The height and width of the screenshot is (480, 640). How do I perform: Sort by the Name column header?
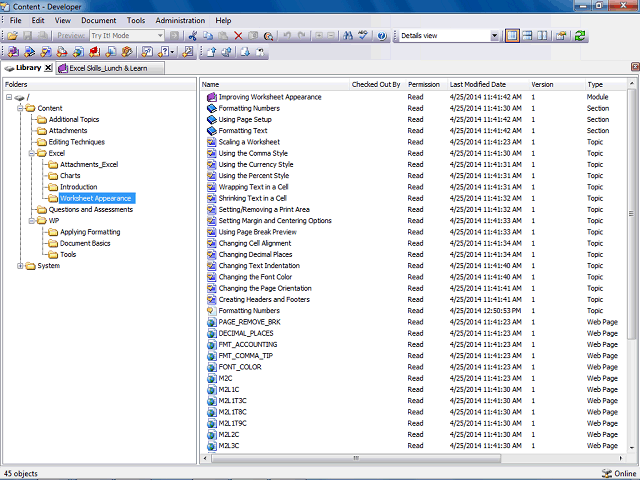[x=275, y=84]
